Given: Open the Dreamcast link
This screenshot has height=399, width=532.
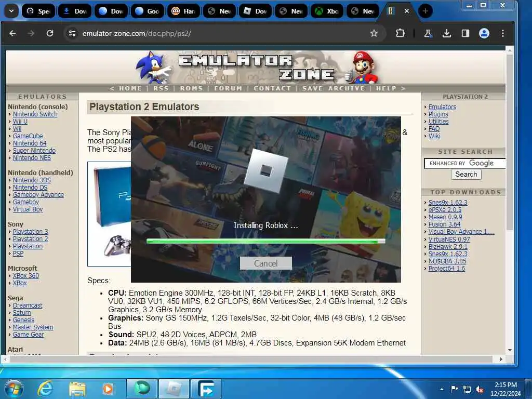Looking at the screenshot, I should coord(28,305).
